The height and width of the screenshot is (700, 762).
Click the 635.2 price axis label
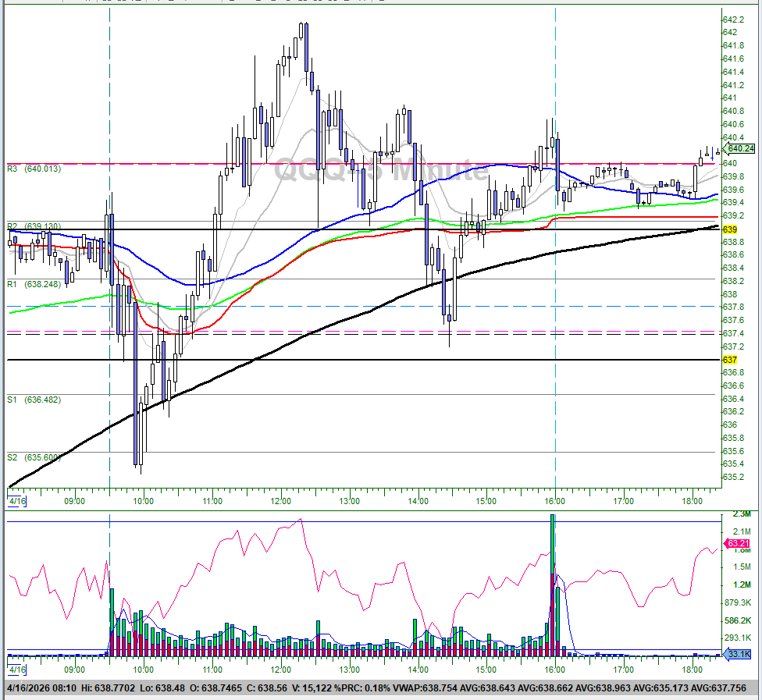733,477
